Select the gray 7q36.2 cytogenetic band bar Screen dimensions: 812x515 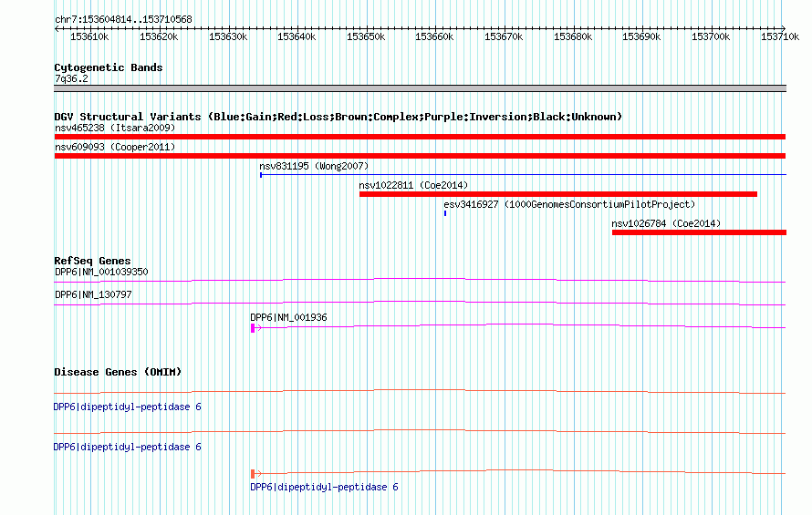click(x=420, y=88)
